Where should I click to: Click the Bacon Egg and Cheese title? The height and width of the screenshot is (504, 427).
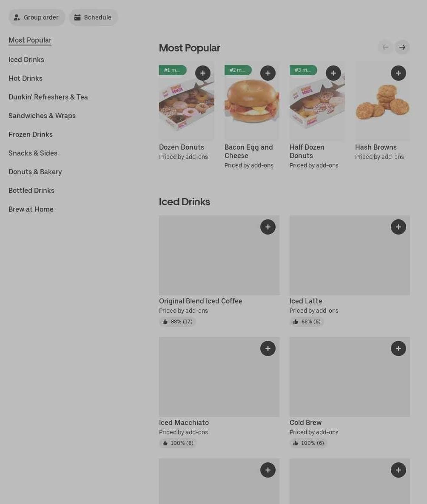click(x=249, y=151)
